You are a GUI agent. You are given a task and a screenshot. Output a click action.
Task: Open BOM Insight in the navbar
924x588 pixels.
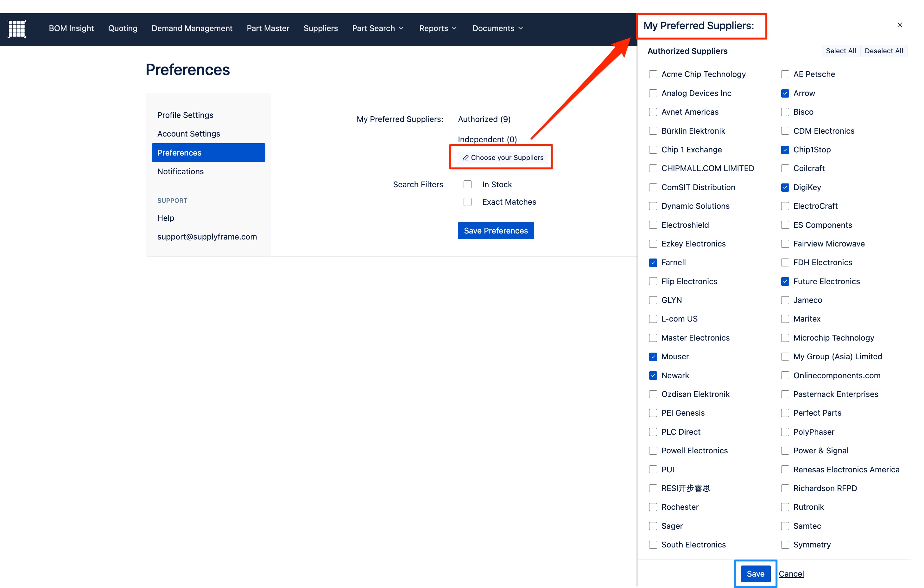pyautogui.click(x=71, y=28)
